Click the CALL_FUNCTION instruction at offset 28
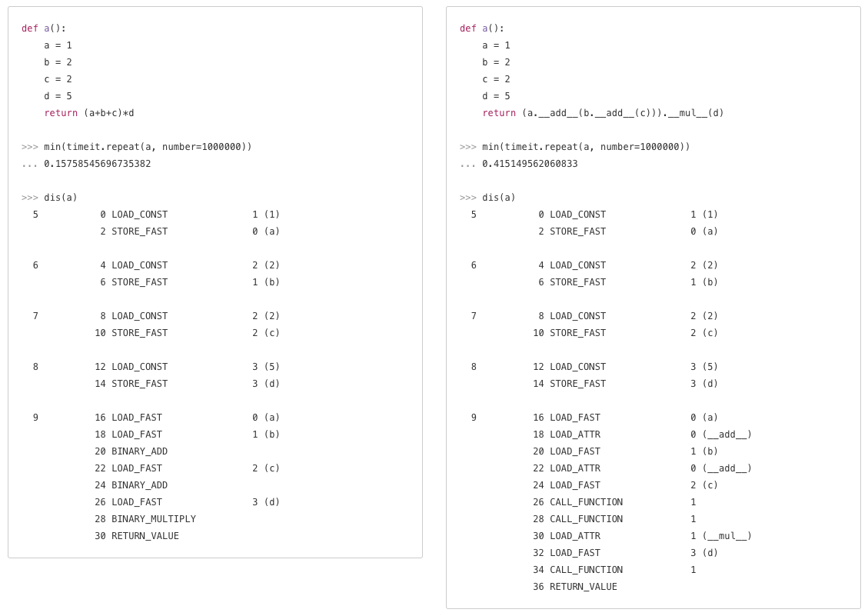This screenshot has width=868, height=616. (614, 519)
